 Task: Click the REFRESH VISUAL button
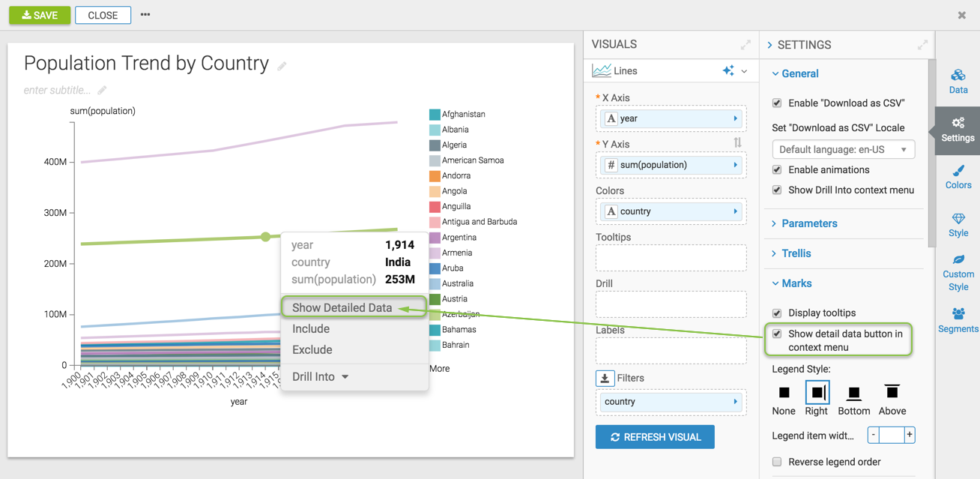pyautogui.click(x=655, y=437)
